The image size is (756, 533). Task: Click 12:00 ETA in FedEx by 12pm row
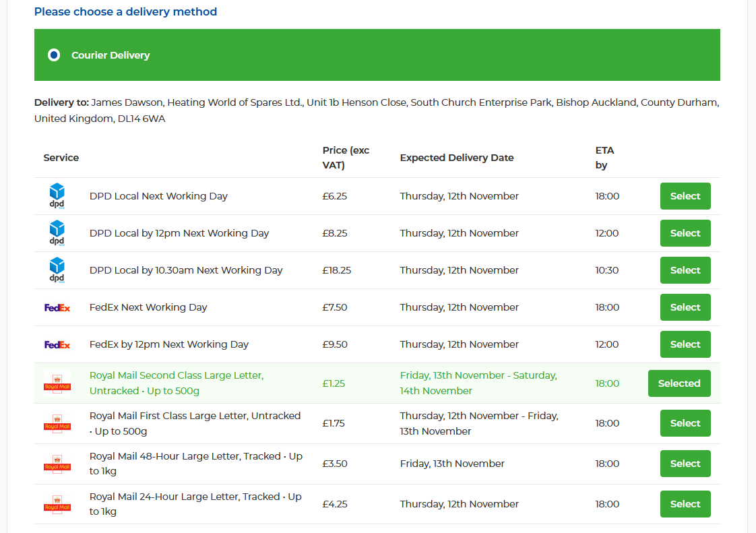tap(606, 345)
